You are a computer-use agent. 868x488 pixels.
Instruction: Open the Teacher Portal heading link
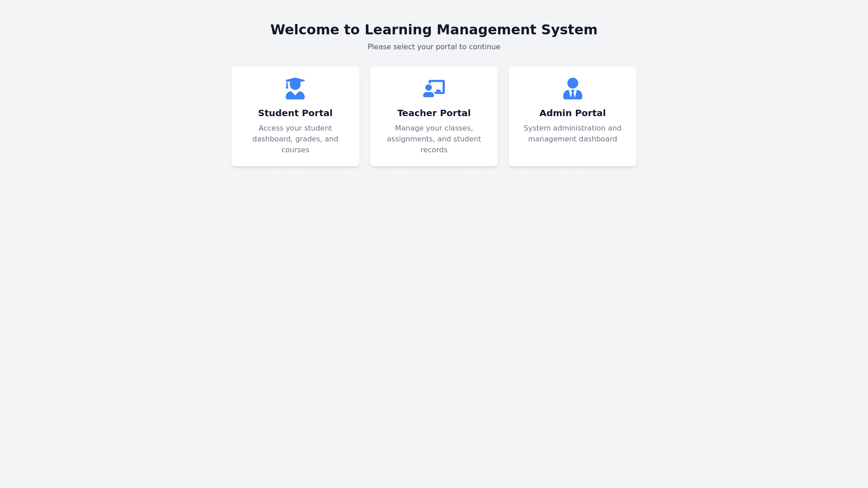click(x=434, y=113)
